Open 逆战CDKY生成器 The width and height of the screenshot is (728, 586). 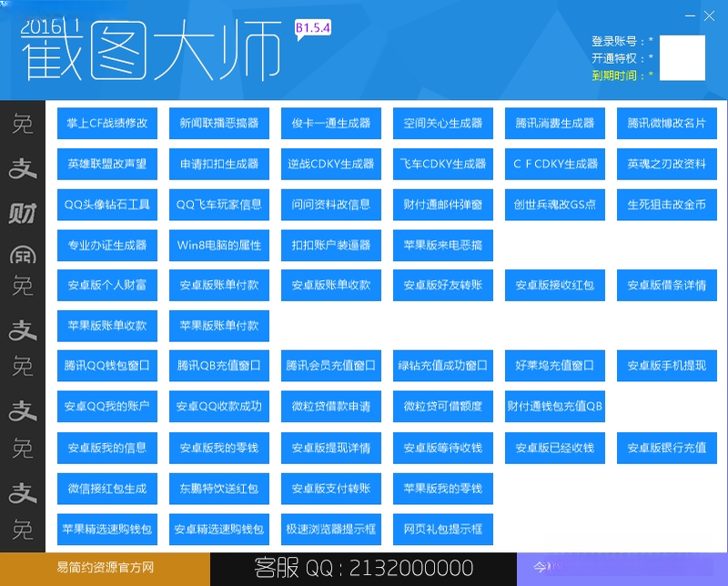click(x=331, y=164)
